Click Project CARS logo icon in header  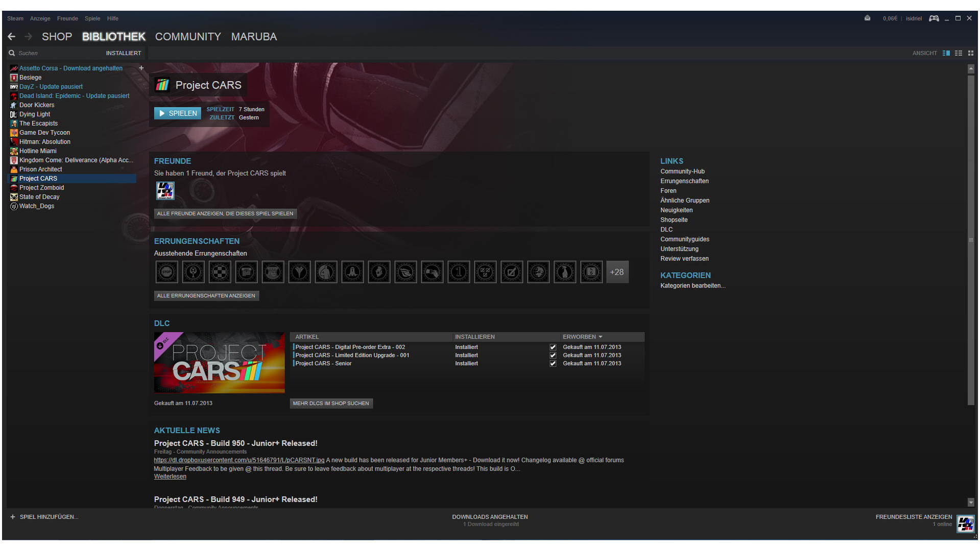click(x=162, y=85)
